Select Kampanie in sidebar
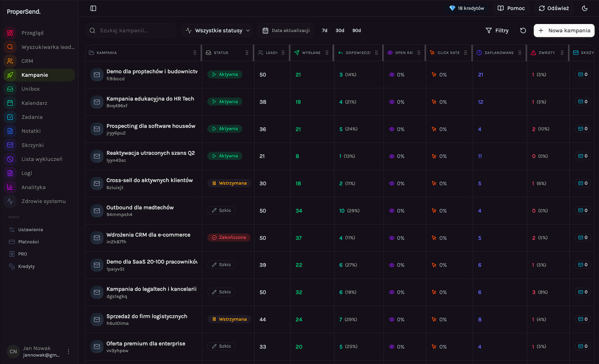Image resolution: width=599 pixels, height=364 pixels. pos(39,75)
